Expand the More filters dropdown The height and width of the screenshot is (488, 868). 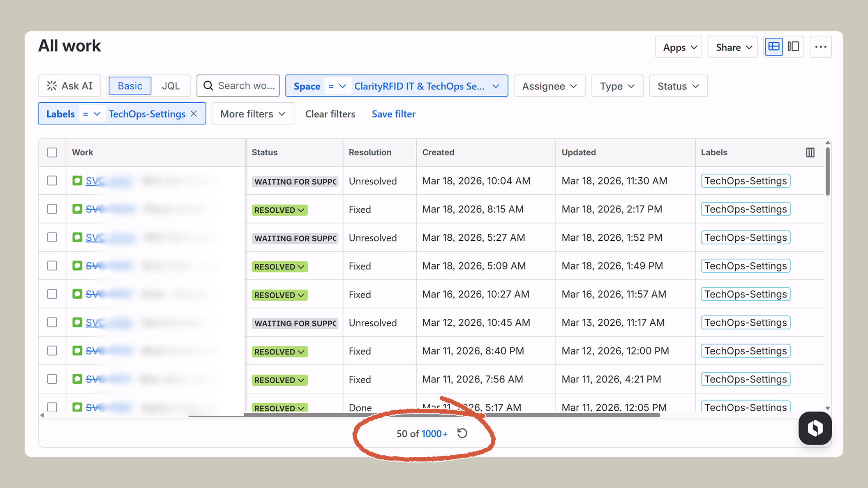pyautogui.click(x=253, y=114)
